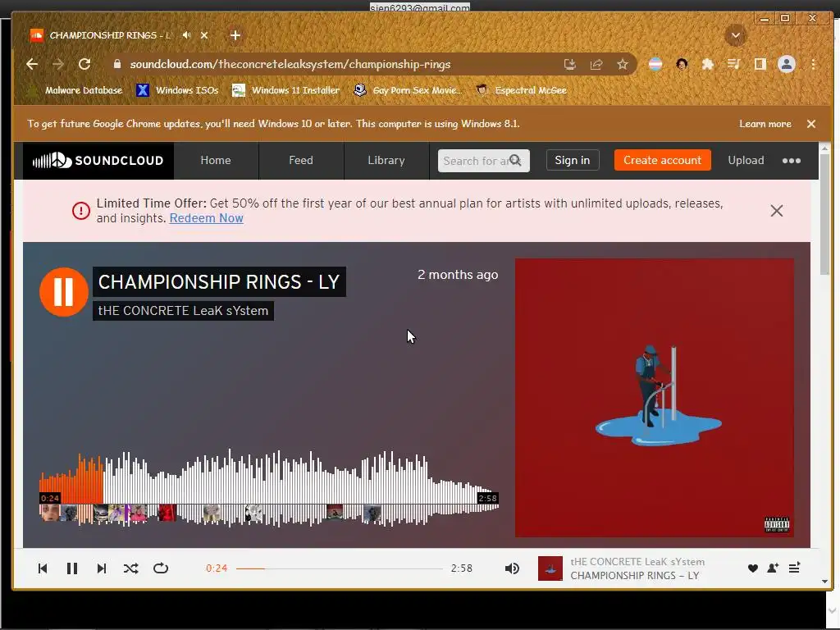The image size is (840, 630).
Task: Pause playback in the bottom player bar
Action: [x=72, y=568]
